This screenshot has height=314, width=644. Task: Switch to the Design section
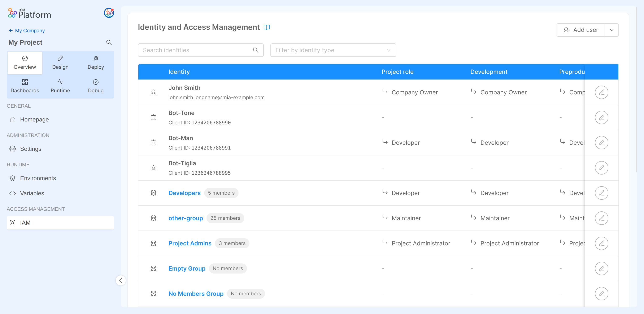[60, 63]
